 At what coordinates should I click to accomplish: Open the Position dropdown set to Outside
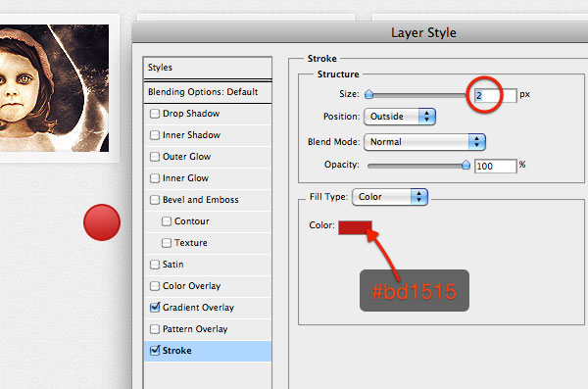coord(400,117)
